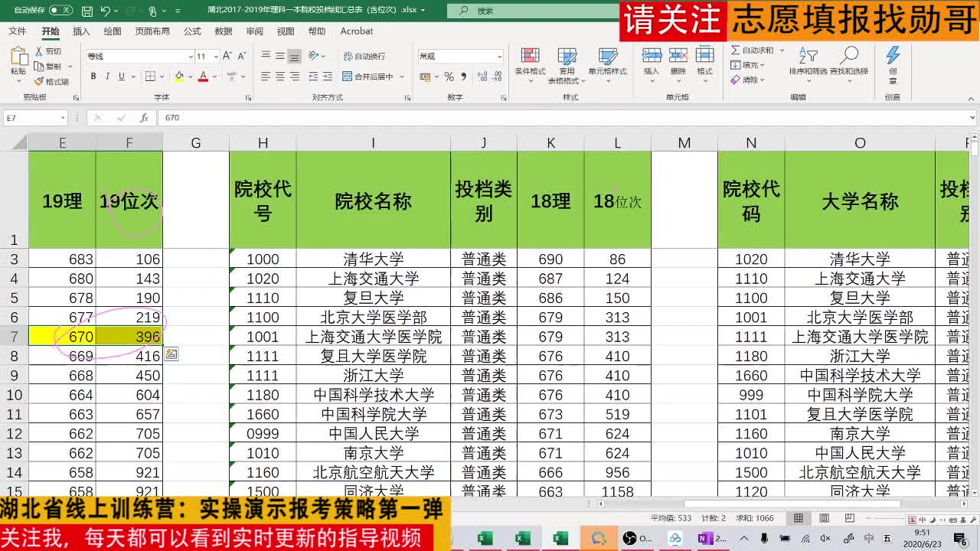The width and height of the screenshot is (980, 551).
Task: Click the formula bar showing 670
Action: pos(567,118)
